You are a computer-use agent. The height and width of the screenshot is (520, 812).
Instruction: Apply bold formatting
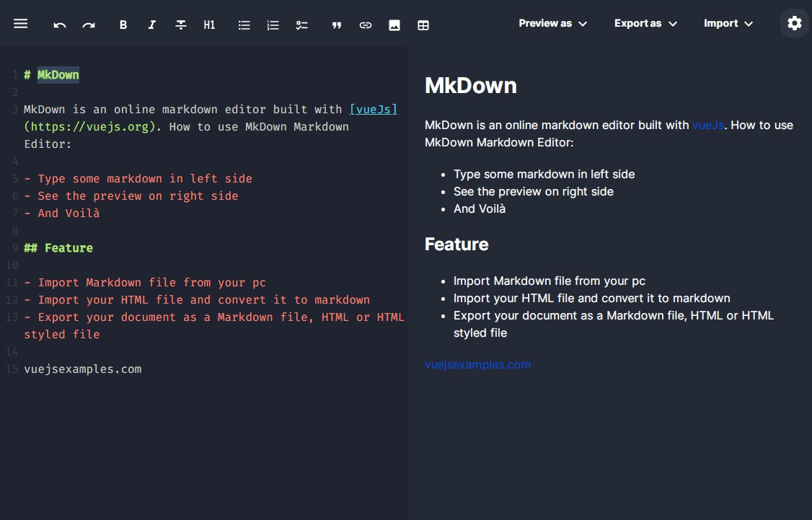[123, 25]
